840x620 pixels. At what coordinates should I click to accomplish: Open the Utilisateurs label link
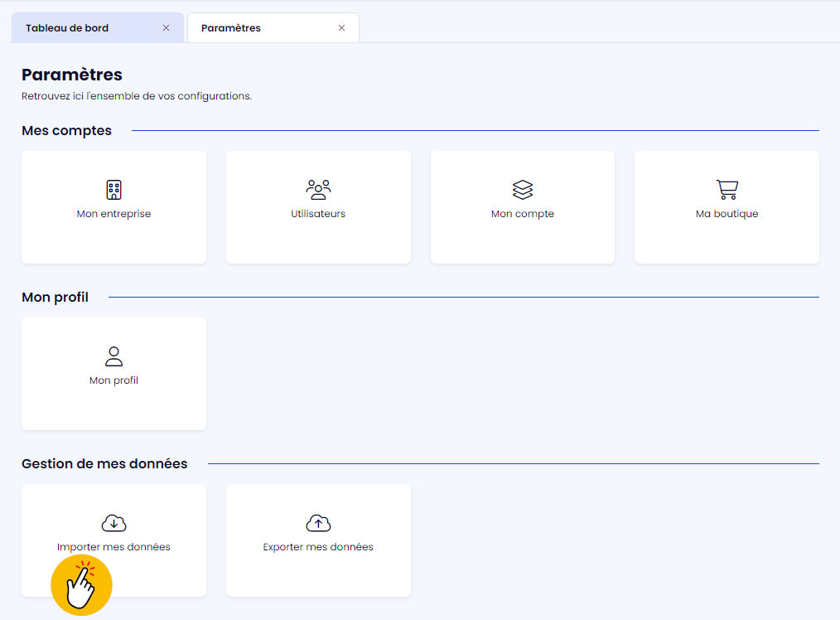(x=318, y=214)
